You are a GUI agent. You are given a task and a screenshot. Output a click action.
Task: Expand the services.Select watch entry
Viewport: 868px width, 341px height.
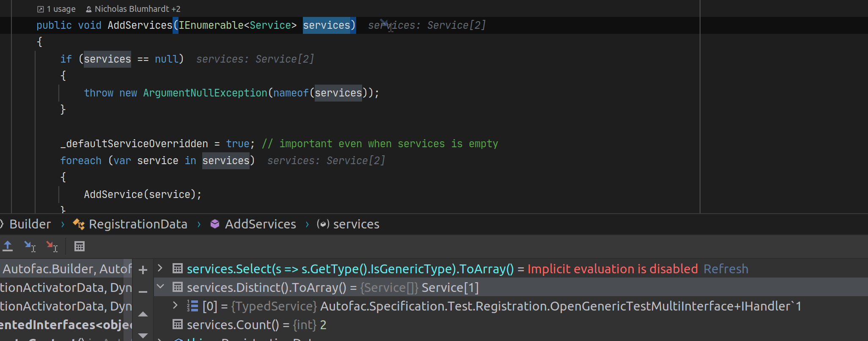(160, 268)
